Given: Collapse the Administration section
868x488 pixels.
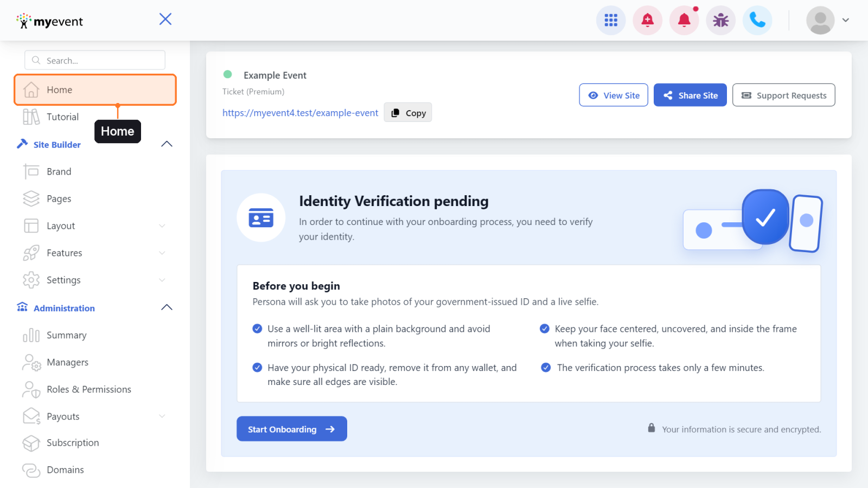Looking at the screenshot, I should coord(167,307).
